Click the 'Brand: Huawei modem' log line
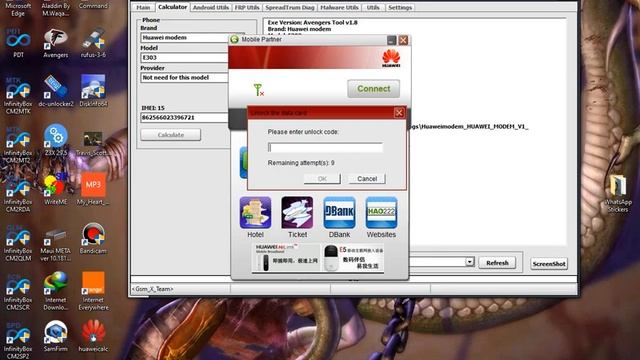 [299, 29]
